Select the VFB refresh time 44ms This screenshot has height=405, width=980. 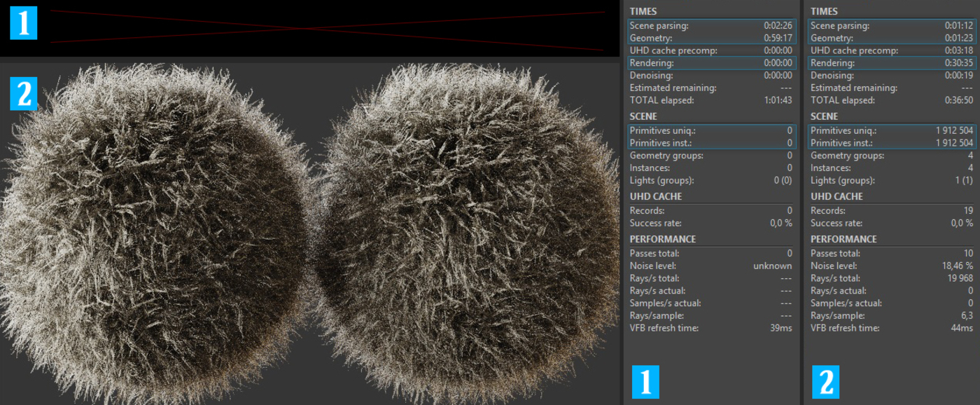tap(962, 329)
